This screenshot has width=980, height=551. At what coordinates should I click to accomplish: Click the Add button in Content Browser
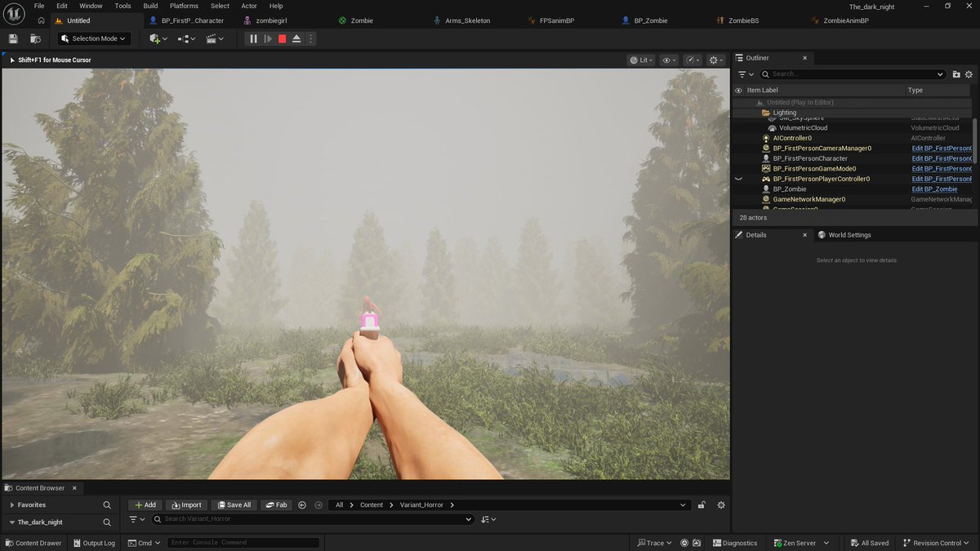[x=145, y=505]
